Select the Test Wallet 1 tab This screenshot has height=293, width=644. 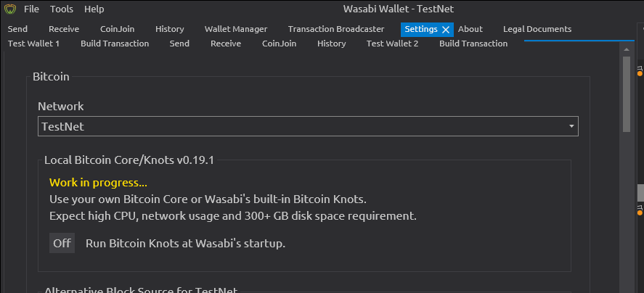pyautogui.click(x=33, y=44)
